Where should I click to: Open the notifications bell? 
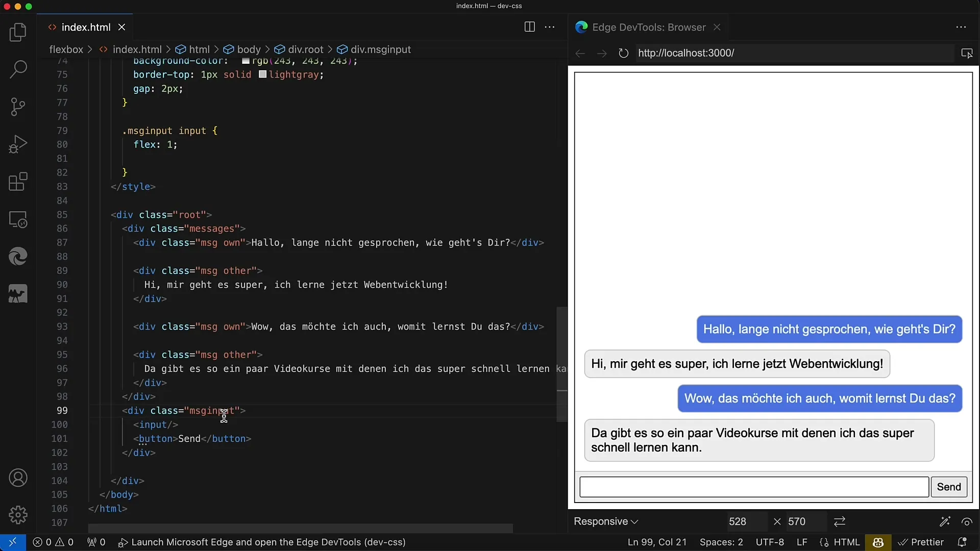tap(962, 542)
